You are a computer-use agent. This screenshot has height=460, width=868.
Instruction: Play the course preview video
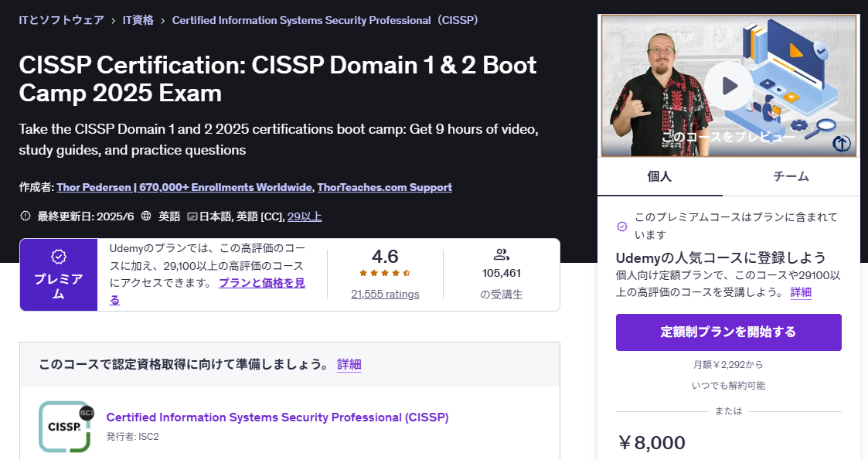point(729,86)
